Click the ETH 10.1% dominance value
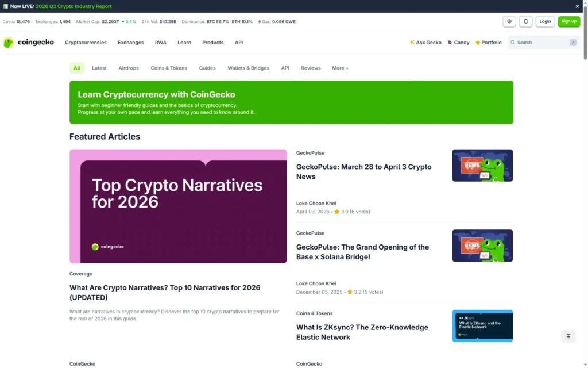588x368 pixels. click(x=242, y=22)
